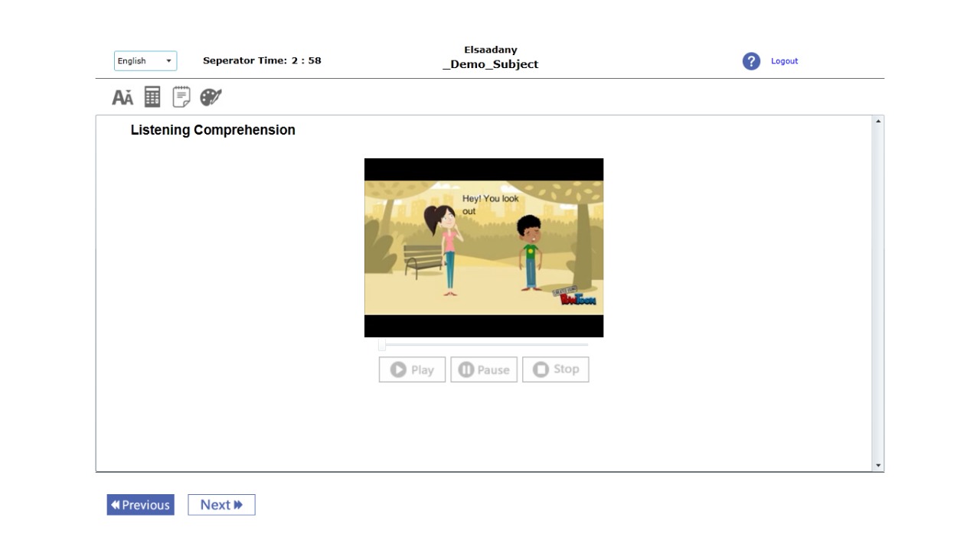The height and width of the screenshot is (550, 980).
Task: Stop the listening comprehension video
Action: click(556, 369)
